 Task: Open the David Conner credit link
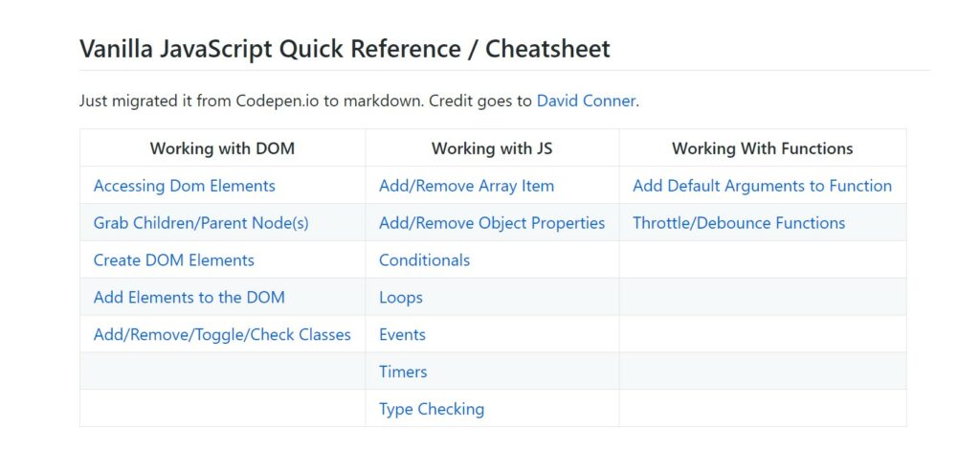[586, 101]
